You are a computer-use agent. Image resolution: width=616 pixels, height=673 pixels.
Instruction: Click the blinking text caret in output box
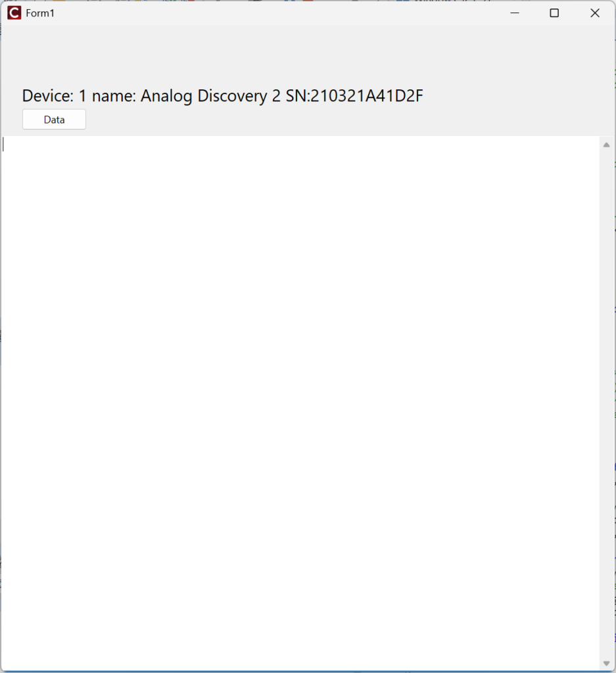point(3,145)
